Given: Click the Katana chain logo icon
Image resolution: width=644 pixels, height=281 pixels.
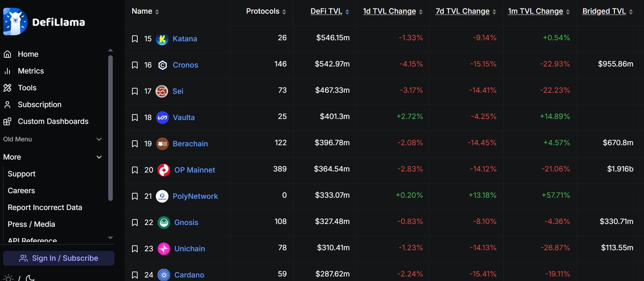Looking at the screenshot, I should (162, 39).
